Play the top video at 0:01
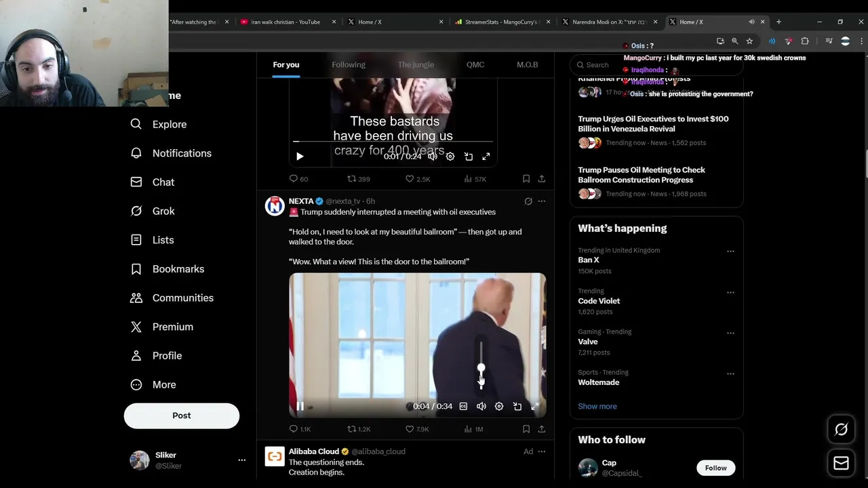The image size is (868, 488). pos(300,157)
